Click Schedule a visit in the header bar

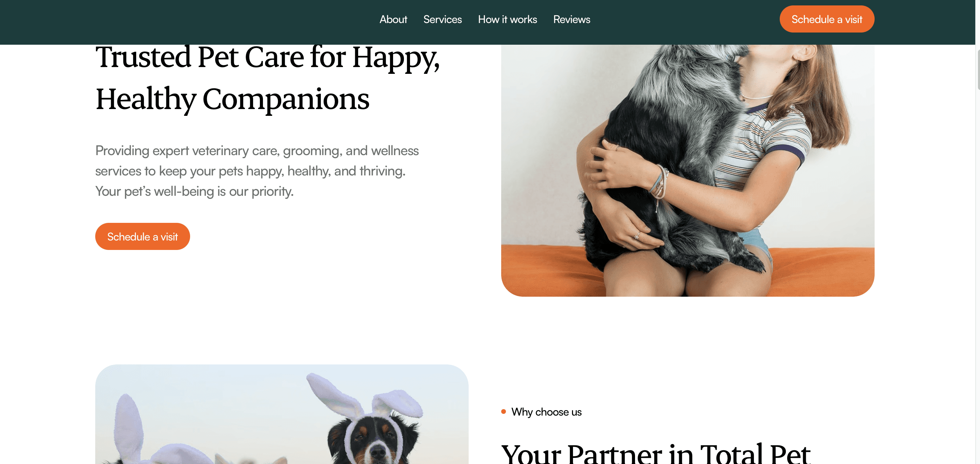(x=827, y=19)
